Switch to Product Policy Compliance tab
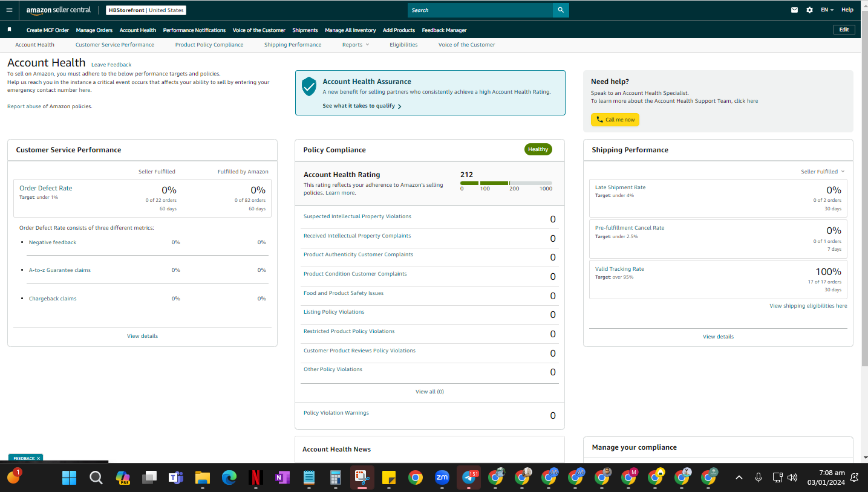Screen dimensions: 868x492 (x=209, y=45)
